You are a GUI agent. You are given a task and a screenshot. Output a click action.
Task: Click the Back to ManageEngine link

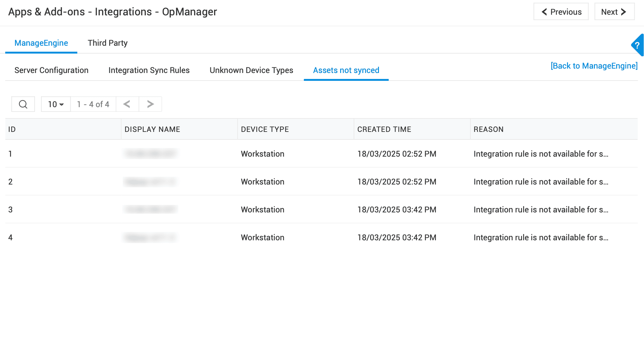click(x=594, y=66)
